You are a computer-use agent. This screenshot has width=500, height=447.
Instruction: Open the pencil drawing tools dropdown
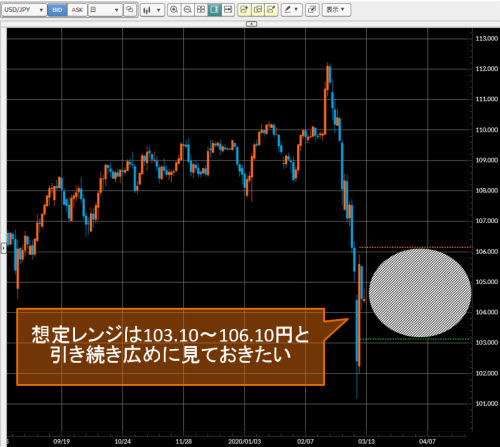(x=291, y=10)
